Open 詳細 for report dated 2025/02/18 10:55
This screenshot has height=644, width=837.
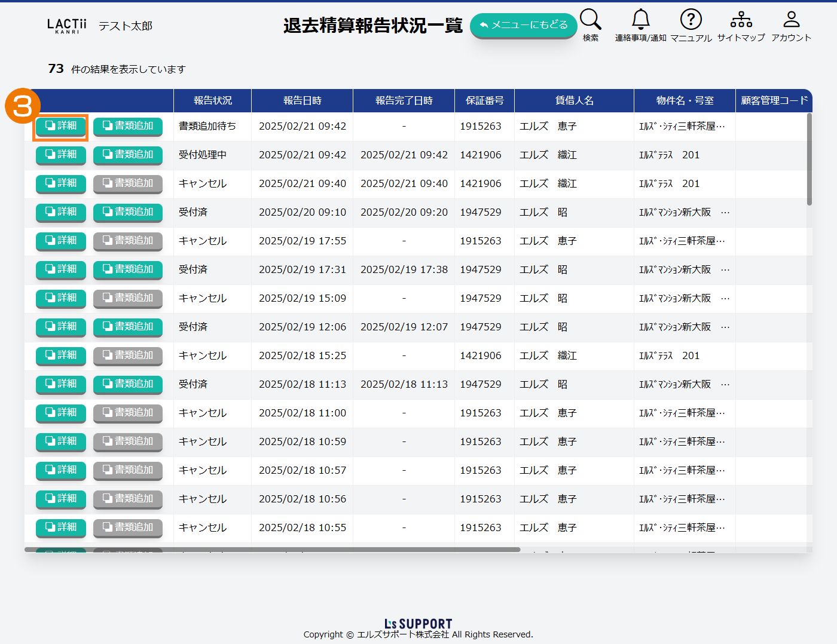pyautogui.click(x=61, y=528)
